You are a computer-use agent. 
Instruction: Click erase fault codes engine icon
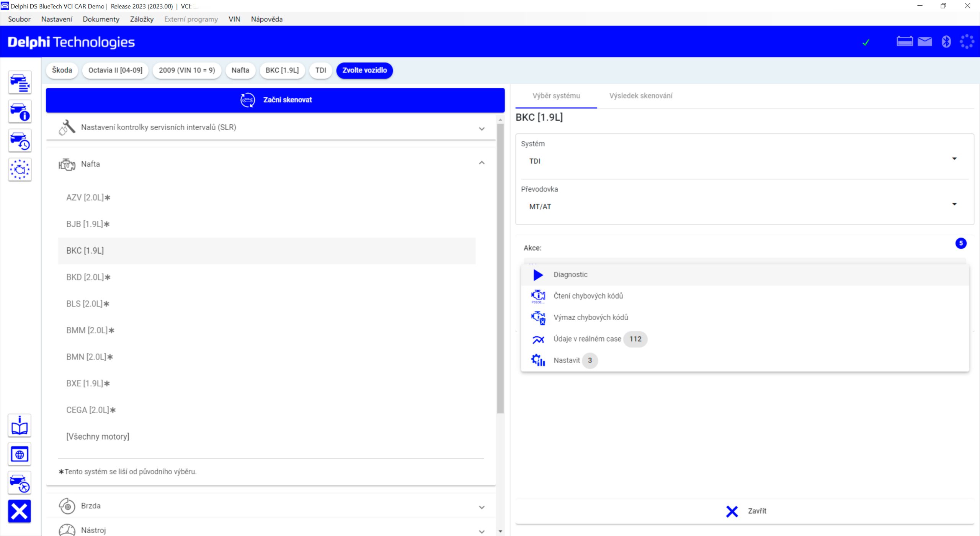tap(538, 318)
